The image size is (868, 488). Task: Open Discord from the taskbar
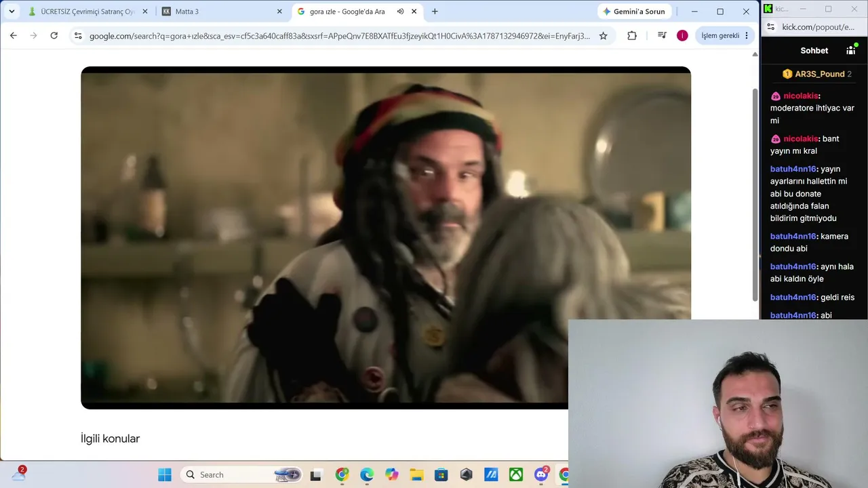[x=541, y=474]
